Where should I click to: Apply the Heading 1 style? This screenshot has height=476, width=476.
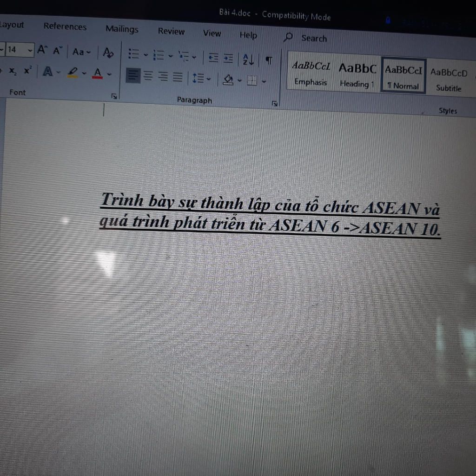tap(357, 76)
